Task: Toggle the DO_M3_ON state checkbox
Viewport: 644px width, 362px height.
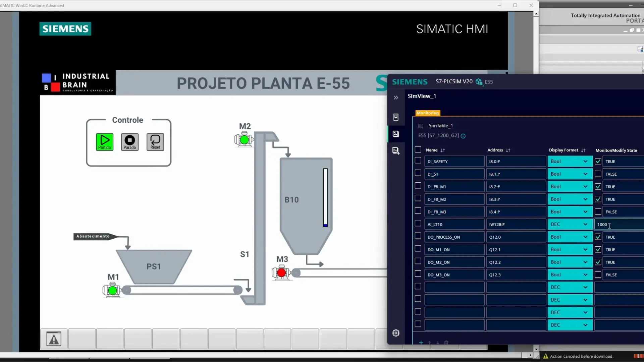Action: point(598,275)
